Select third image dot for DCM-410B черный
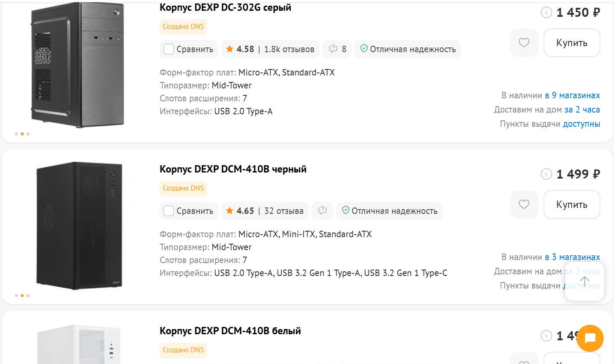614x364 pixels. 28,296
